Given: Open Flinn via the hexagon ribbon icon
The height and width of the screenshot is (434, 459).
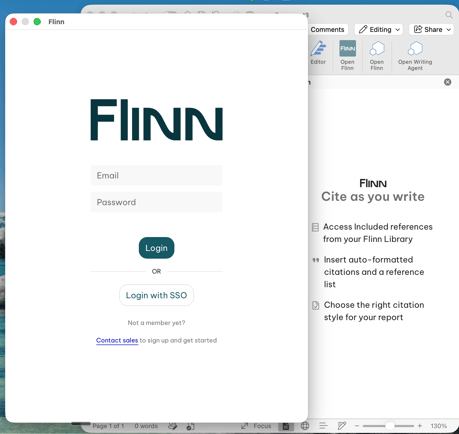Looking at the screenshot, I should tap(377, 55).
